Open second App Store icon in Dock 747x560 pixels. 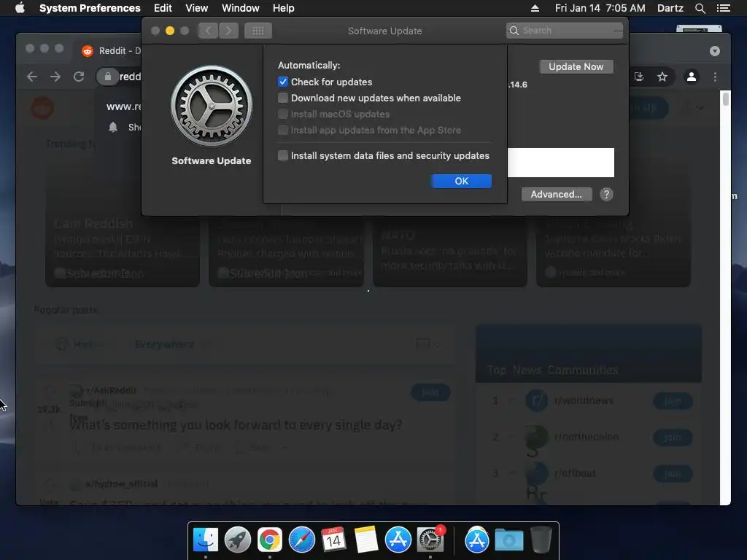click(x=477, y=540)
